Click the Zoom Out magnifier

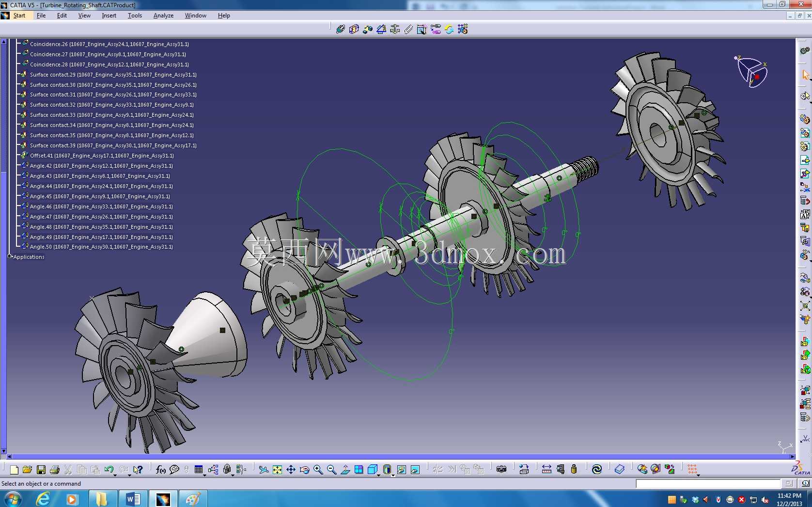pos(331,469)
